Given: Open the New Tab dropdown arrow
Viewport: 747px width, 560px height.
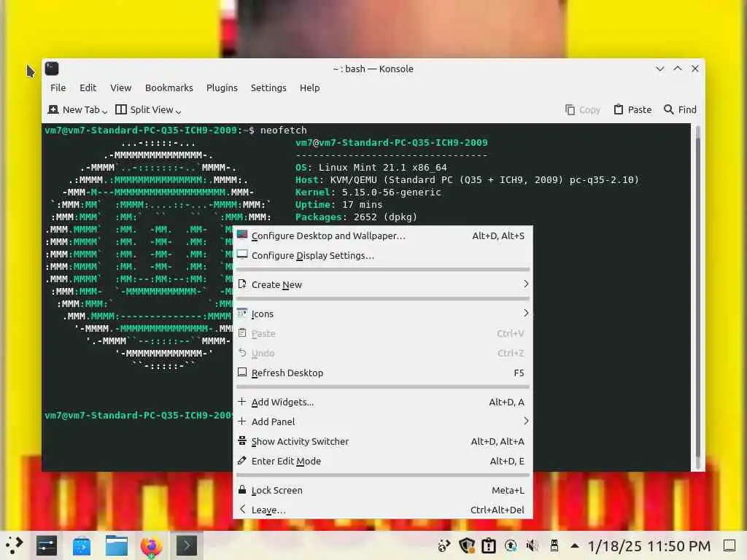Looking at the screenshot, I should (105, 112).
